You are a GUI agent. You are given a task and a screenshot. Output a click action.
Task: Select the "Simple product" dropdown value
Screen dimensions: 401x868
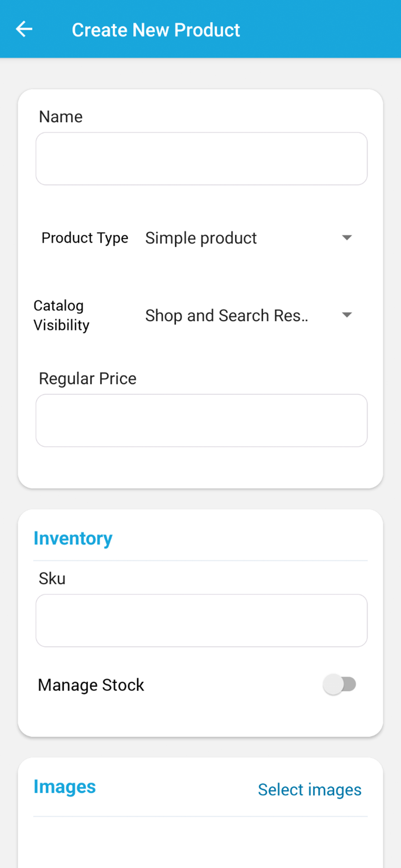(x=201, y=238)
